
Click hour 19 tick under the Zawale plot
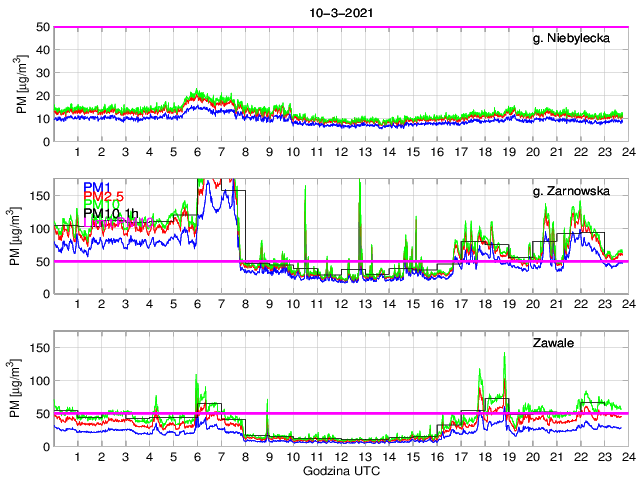[x=509, y=457]
